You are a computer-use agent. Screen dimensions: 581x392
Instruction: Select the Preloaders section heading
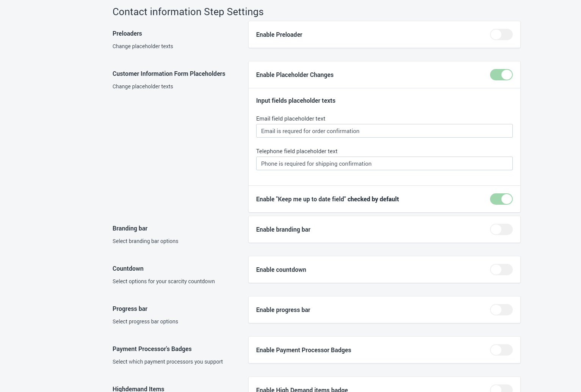pyautogui.click(x=127, y=33)
